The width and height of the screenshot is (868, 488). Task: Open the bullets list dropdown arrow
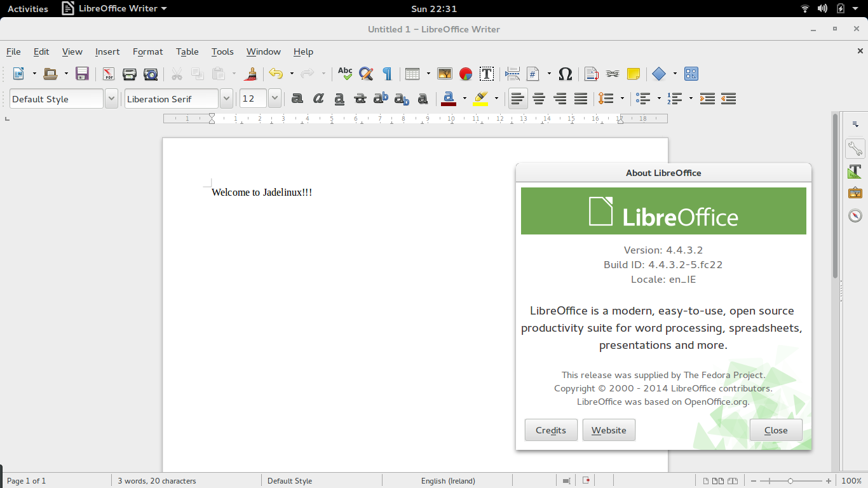[659, 98]
